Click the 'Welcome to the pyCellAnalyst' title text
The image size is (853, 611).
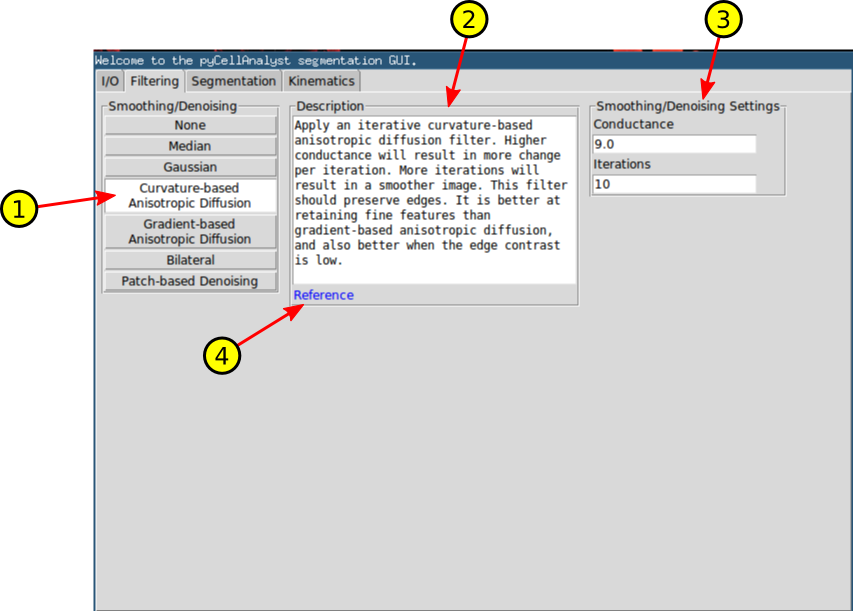click(x=256, y=60)
